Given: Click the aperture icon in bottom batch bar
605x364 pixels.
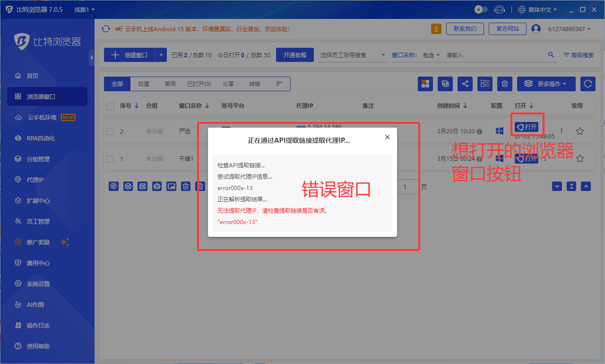Looking at the screenshot, I should point(113,186).
